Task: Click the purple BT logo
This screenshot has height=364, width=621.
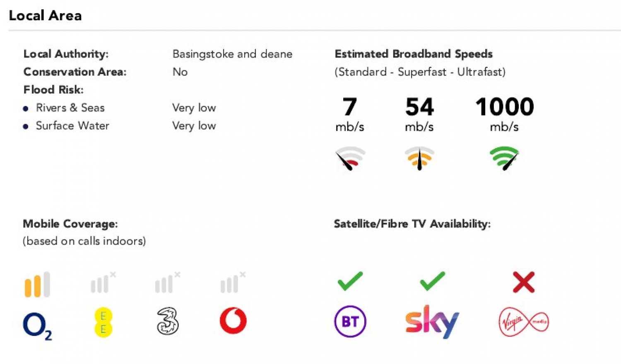Action: click(x=350, y=321)
